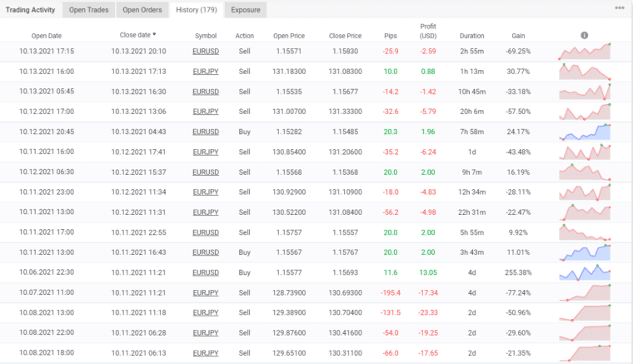Select pips value -195.4
The image size is (633, 364).
391,292
